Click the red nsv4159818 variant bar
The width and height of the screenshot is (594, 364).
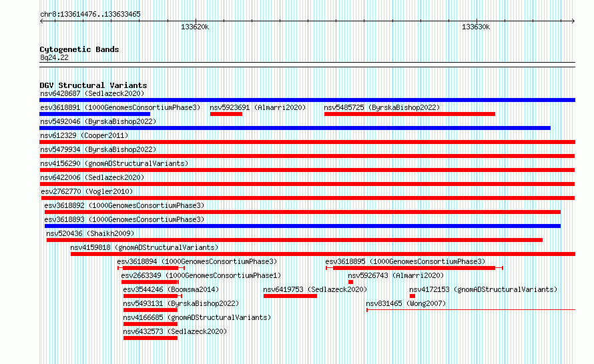point(323,254)
